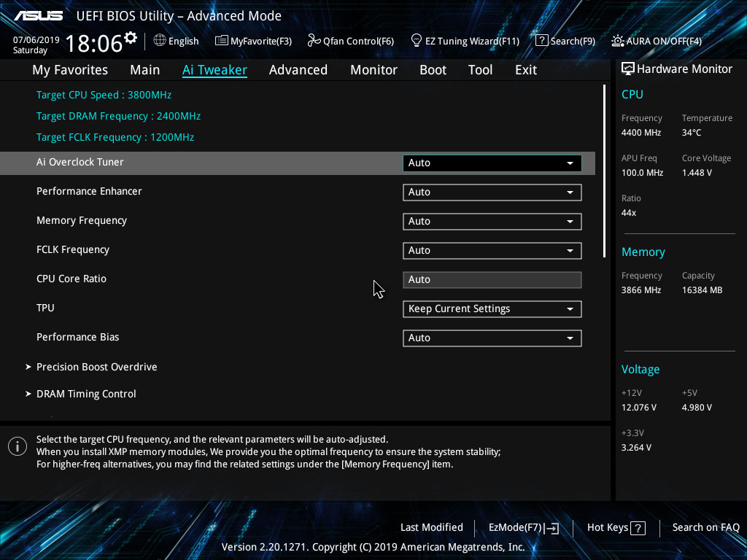Click the TPU label
747x560 pixels.
tap(45, 308)
